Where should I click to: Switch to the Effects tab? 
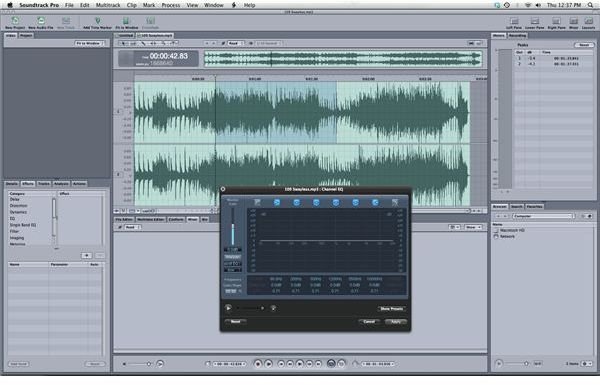[28, 184]
